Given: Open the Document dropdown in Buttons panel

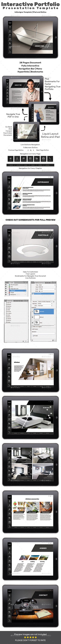Looking at the screenshot, I should tap(45, 302).
